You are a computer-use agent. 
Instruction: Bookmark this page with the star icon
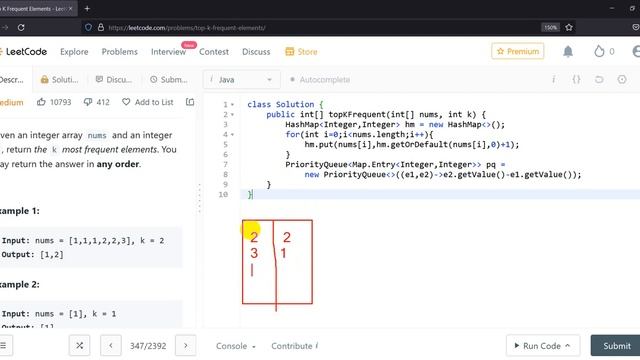[569, 27]
